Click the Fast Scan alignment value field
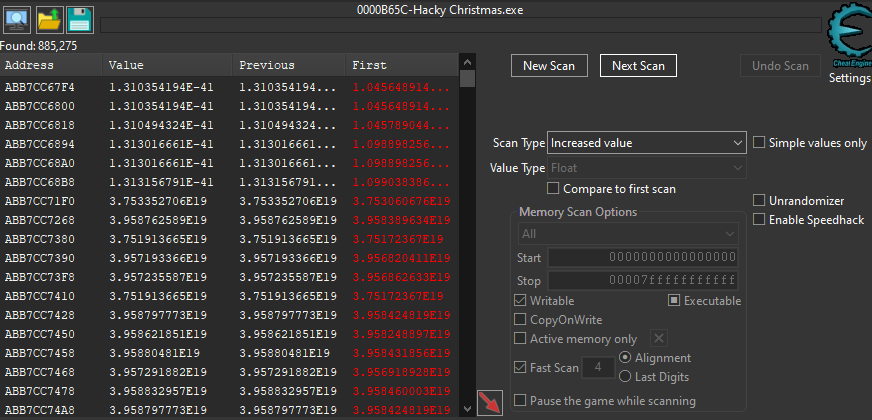872x420 pixels. [598, 368]
